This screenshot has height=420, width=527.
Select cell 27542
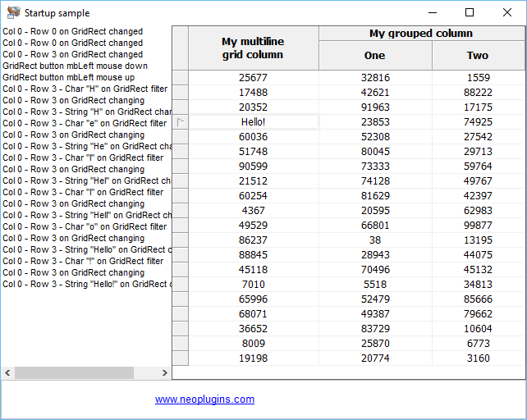(479, 137)
